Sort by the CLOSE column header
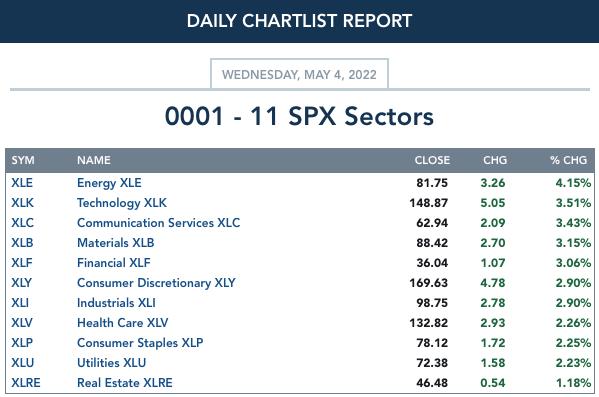599x397 pixels. (432, 160)
